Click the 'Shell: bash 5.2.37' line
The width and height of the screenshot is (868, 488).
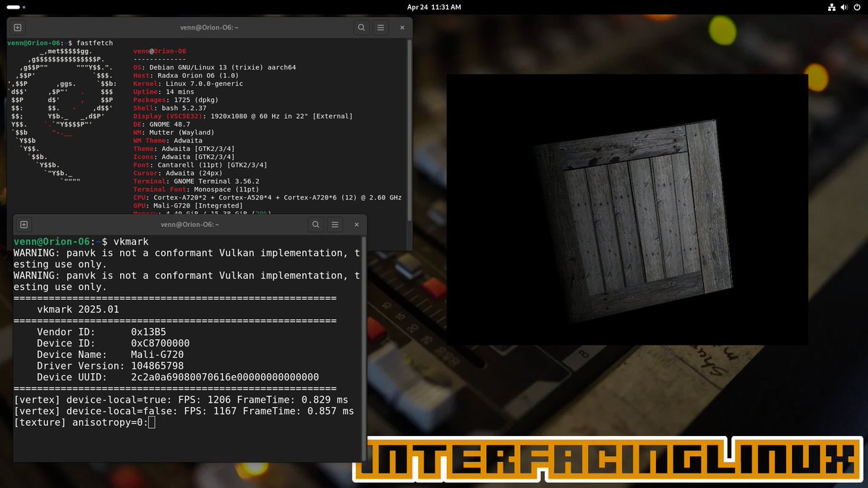pyautogui.click(x=170, y=108)
